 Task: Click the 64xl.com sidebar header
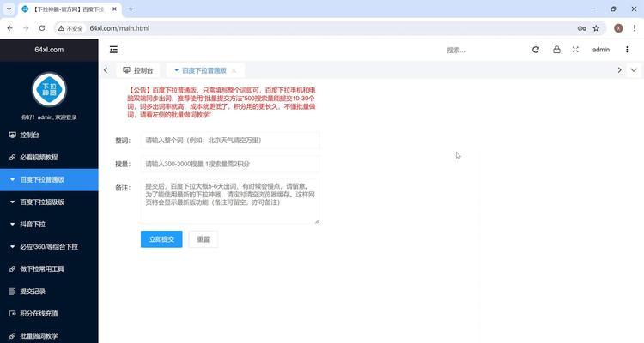pos(49,50)
